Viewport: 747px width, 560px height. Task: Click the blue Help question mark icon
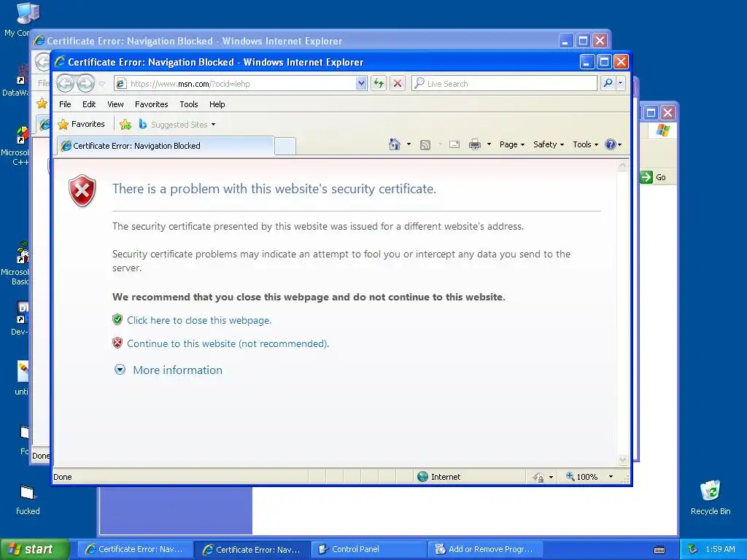(x=611, y=144)
